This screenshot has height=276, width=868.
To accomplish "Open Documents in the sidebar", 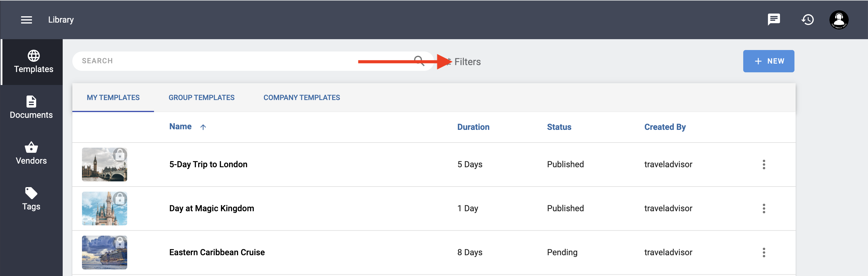I will tap(31, 108).
